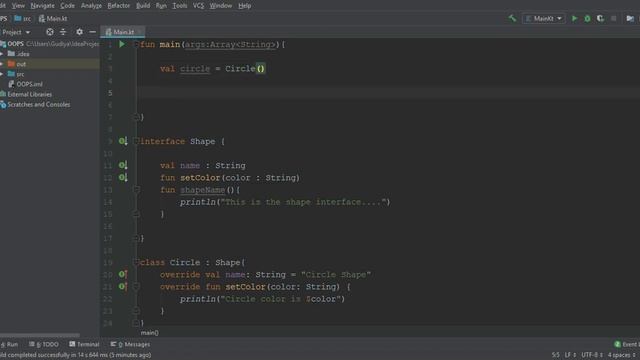Click the Project panel horizontal scrollbar
640x360 pixels.
coord(40,335)
